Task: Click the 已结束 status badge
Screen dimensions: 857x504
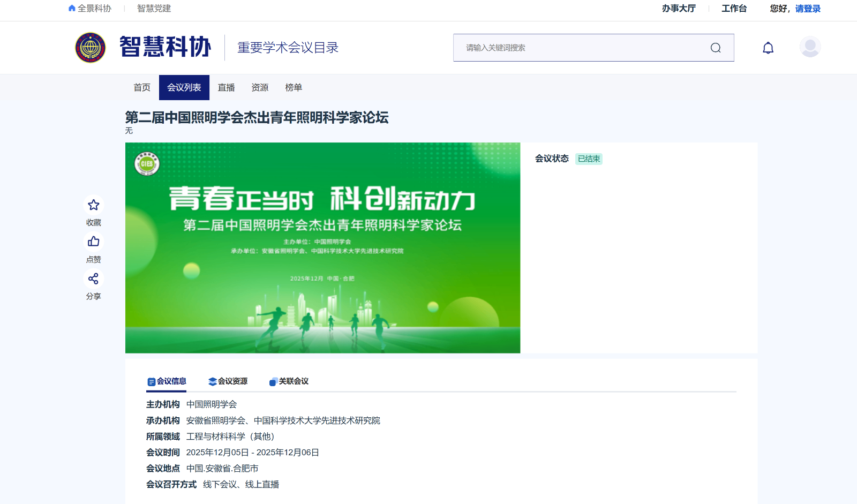Action: pyautogui.click(x=589, y=159)
